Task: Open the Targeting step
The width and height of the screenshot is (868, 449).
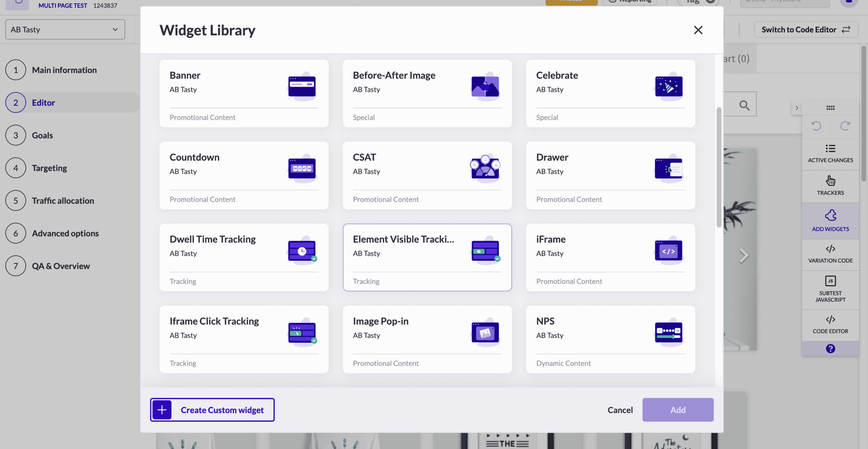Action: tap(49, 168)
